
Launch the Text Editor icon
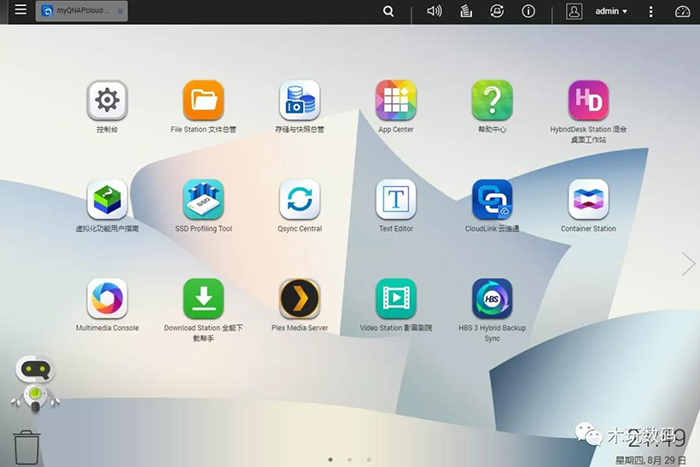[396, 199]
